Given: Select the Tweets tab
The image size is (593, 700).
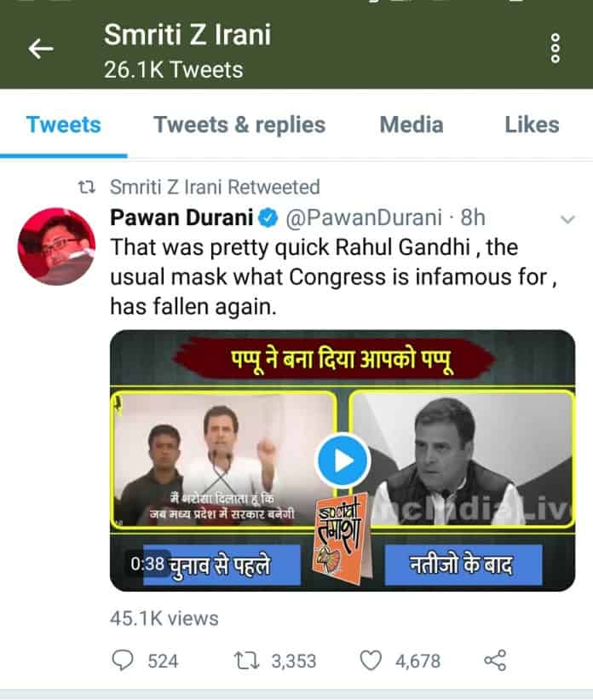Looking at the screenshot, I should click(x=64, y=124).
